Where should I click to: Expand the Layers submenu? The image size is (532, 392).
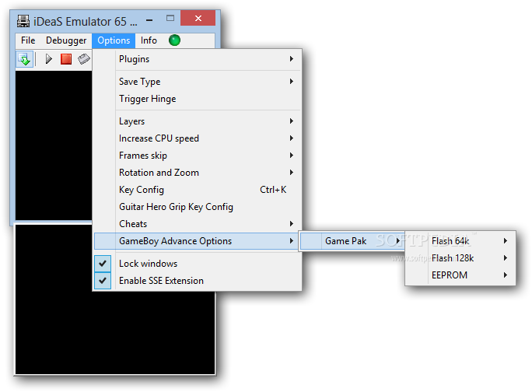click(x=197, y=121)
